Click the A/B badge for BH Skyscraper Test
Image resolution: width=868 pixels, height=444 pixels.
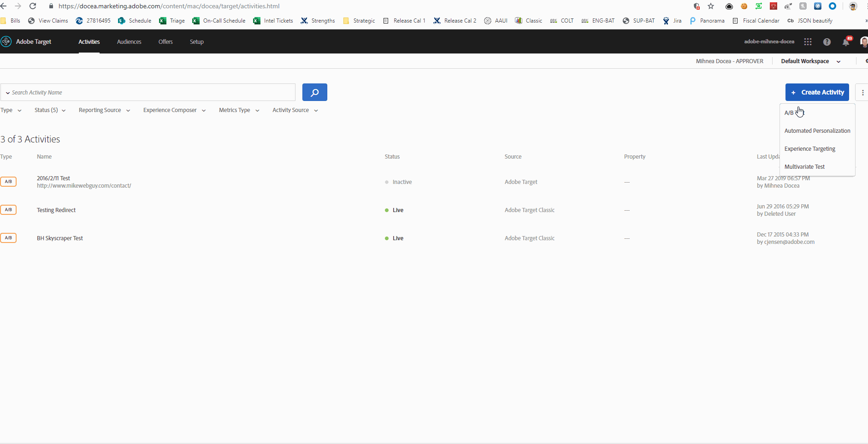pyautogui.click(x=8, y=238)
